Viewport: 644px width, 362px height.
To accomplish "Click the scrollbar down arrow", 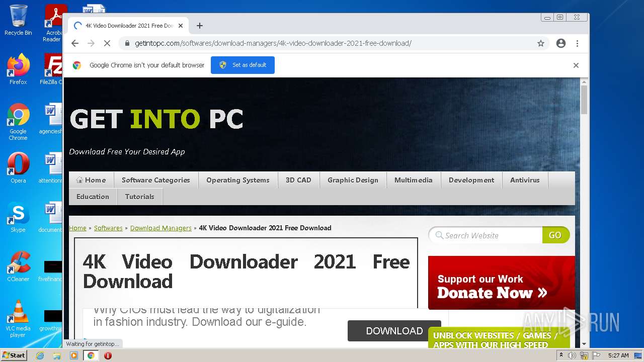I will point(584,344).
